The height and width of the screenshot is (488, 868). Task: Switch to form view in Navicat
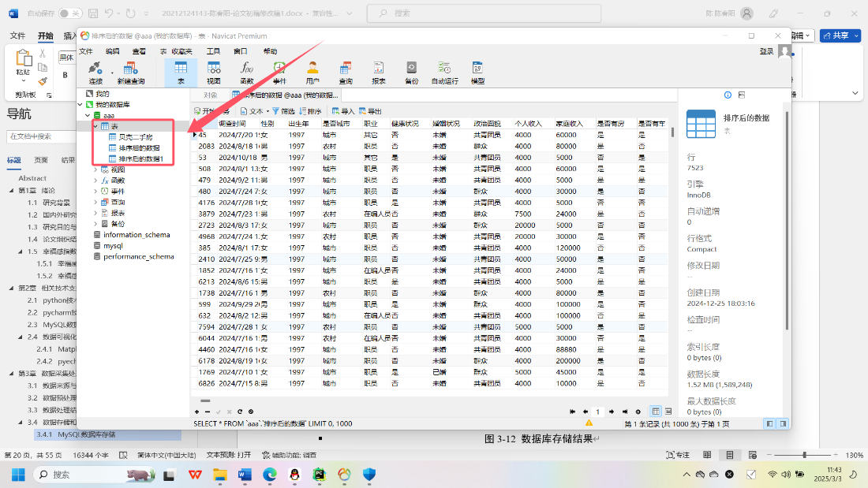(x=668, y=412)
